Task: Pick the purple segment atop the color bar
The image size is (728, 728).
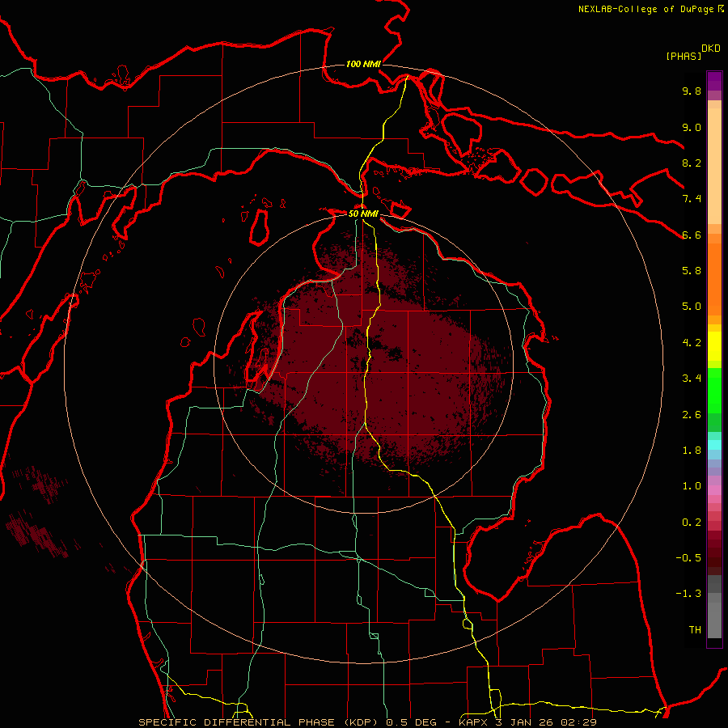Action: 714,81
